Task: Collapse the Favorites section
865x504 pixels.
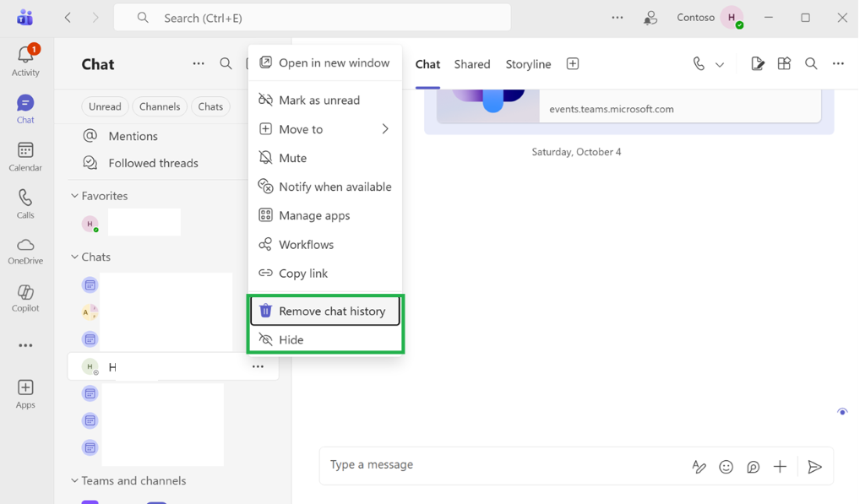Action: 74,196
